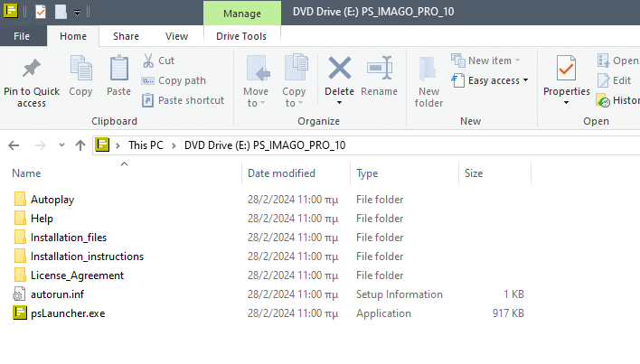Image resolution: width=640 pixels, height=364 pixels.
Task: Open the Delete dropdown arrow
Action: [339, 103]
